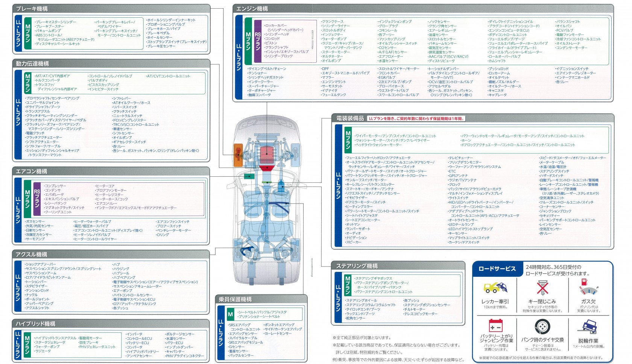632x364 pixels.
Task: Select the green highlighted box on the car diagram
Action: point(249,176)
